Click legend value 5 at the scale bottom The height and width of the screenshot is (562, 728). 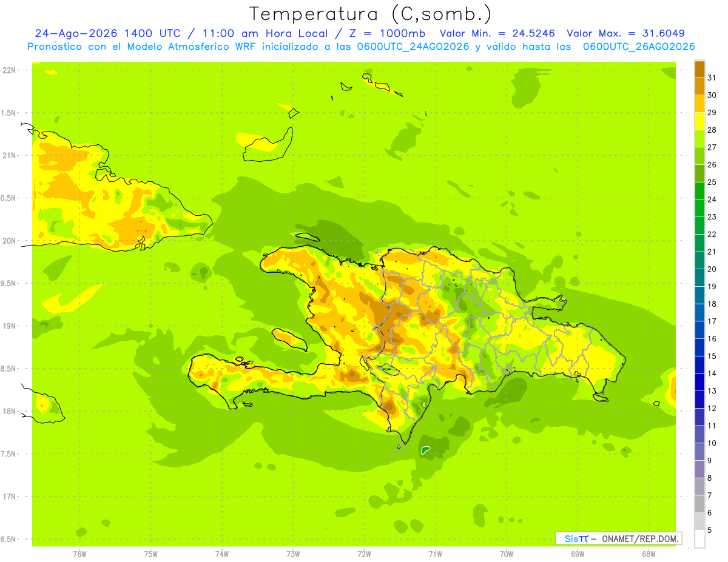[x=710, y=530]
